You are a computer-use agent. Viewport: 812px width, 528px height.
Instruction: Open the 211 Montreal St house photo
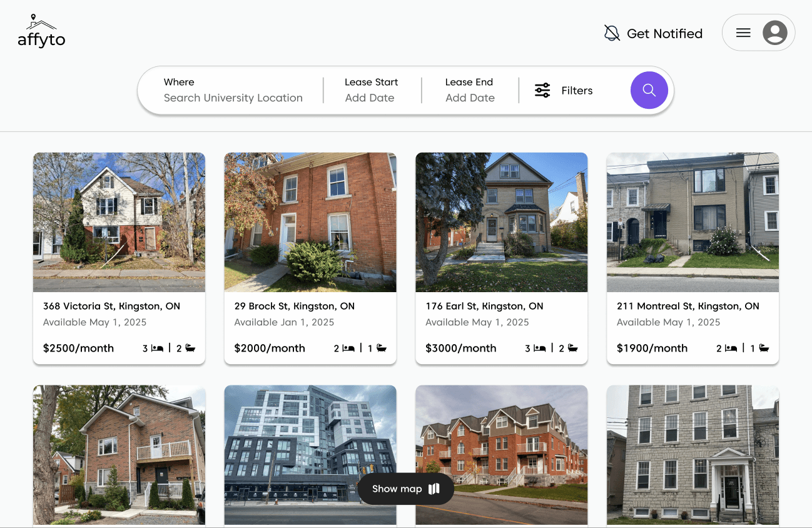tap(693, 222)
